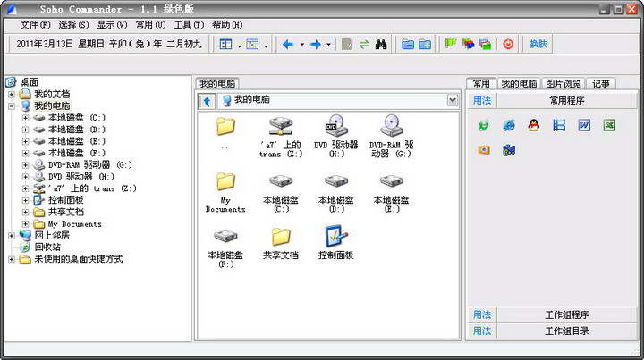
Task: Click the up-folder arrow button
Action: (x=207, y=101)
